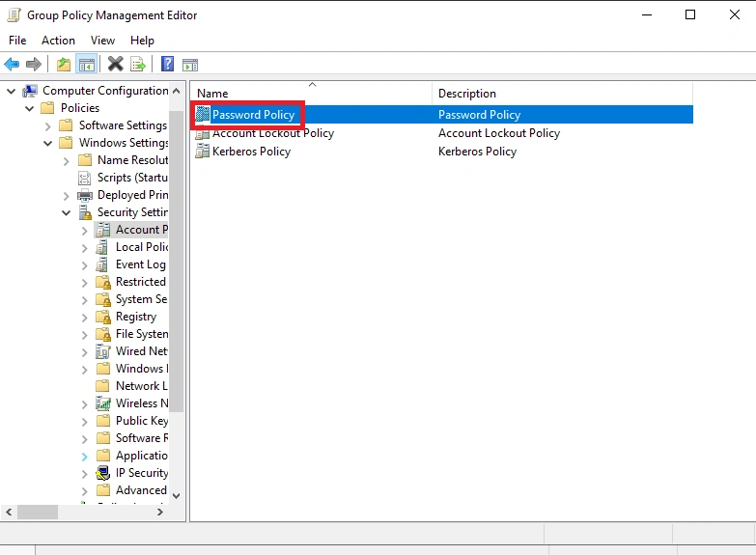This screenshot has width=756, height=555.
Task: Open the Help menu
Action: [x=142, y=41]
